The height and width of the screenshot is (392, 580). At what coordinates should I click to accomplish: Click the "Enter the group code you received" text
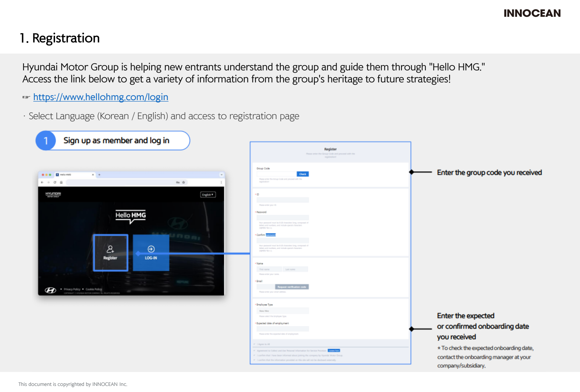489,173
